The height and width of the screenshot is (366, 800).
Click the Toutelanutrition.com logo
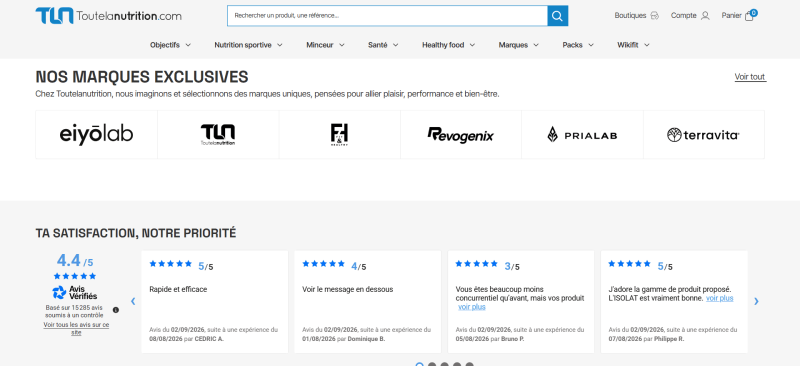point(108,15)
